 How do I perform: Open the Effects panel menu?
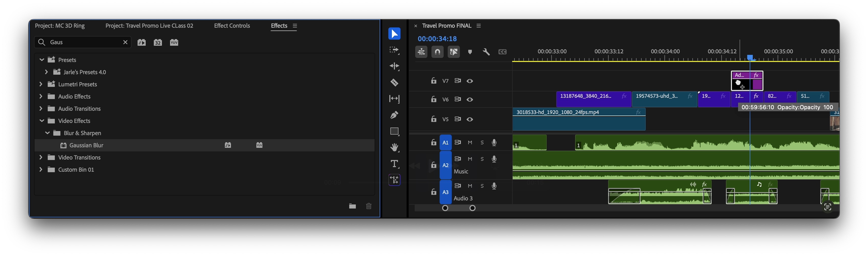[295, 26]
